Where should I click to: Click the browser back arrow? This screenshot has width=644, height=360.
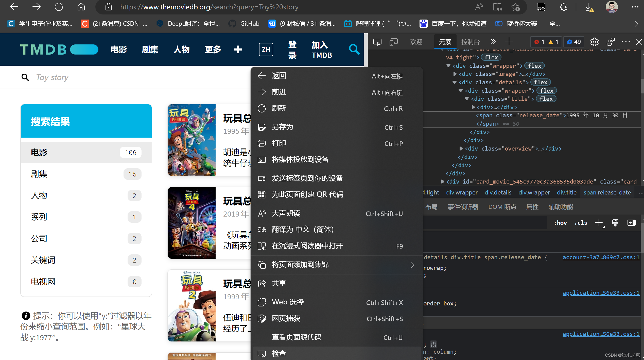pyautogui.click(x=14, y=7)
